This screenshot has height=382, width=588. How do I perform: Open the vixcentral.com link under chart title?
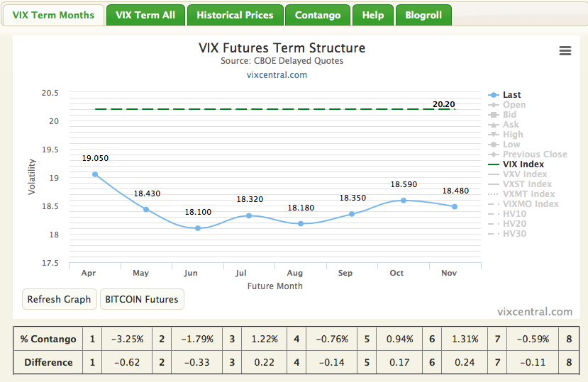(x=277, y=74)
